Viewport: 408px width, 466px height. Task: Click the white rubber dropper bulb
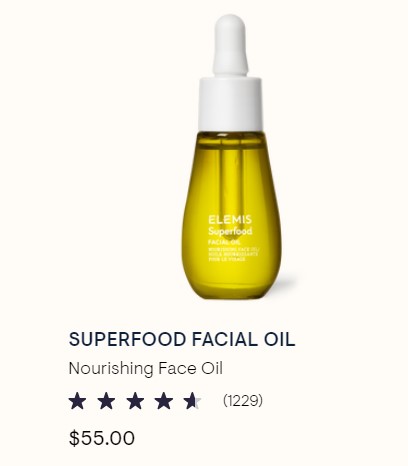coord(230,45)
